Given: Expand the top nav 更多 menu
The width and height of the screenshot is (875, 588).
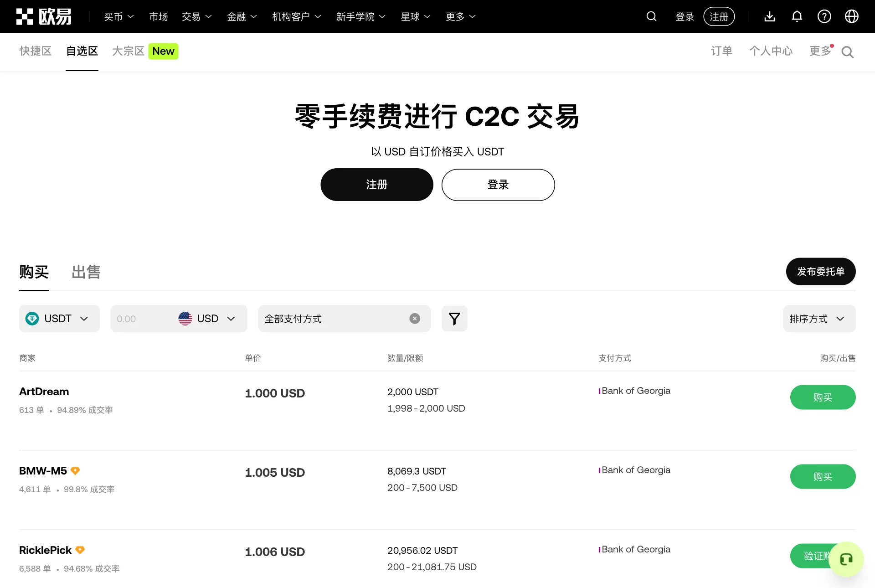Looking at the screenshot, I should point(461,17).
